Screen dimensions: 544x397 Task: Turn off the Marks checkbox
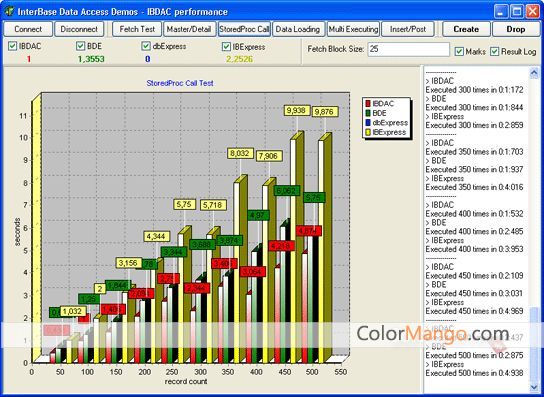click(459, 52)
